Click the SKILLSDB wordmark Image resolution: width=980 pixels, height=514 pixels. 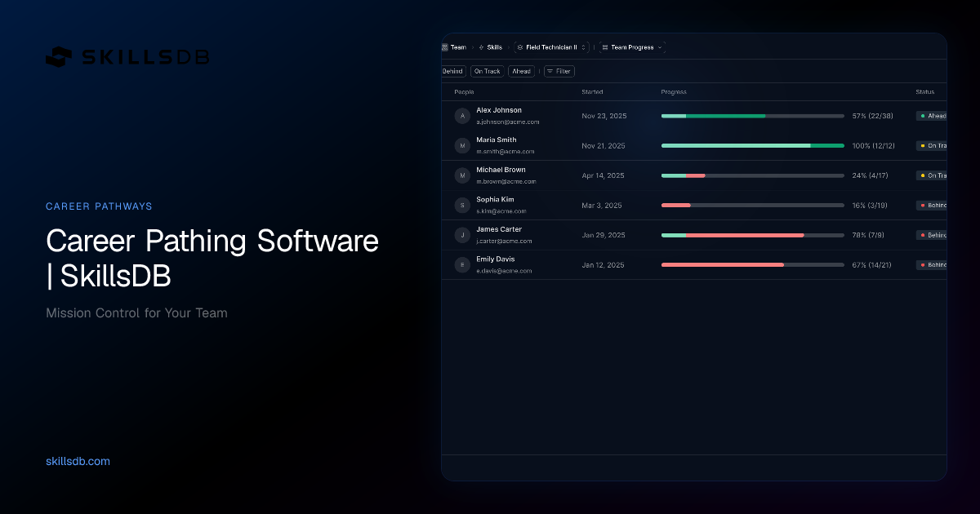(x=145, y=57)
